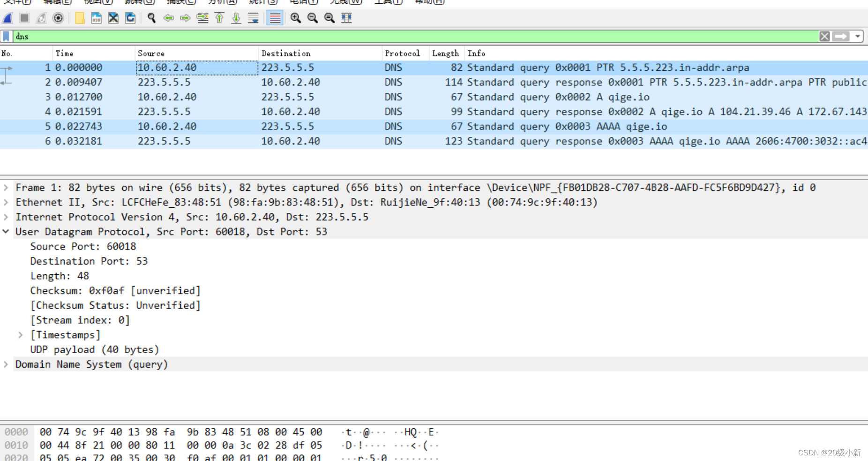Sort by the No. column header
The image size is (868, 461).
click(x=26, y=53)
